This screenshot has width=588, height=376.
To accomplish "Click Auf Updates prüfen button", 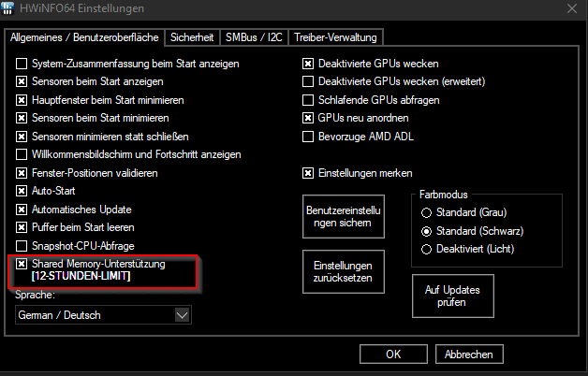I will tap(452, 296).
